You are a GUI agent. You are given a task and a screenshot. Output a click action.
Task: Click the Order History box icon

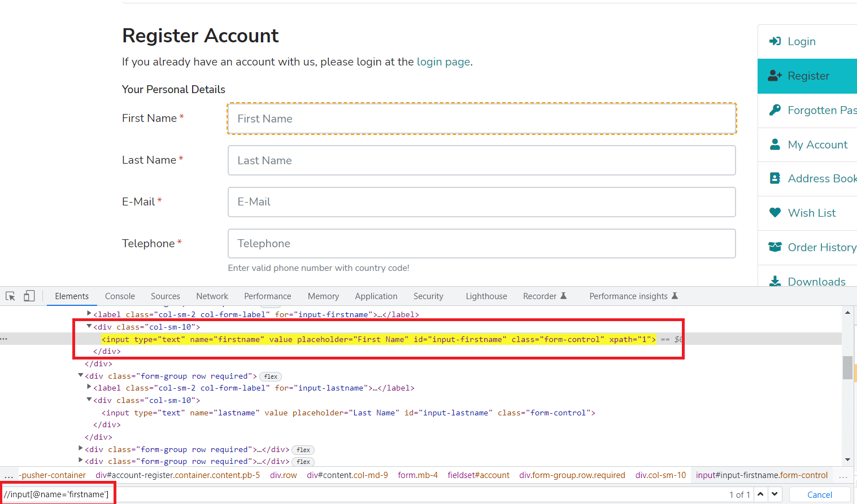(775, 247)
